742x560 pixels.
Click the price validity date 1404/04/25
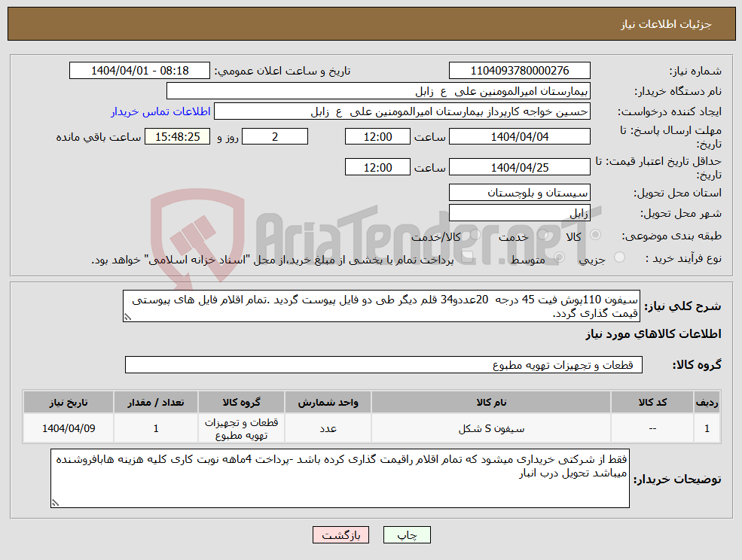(x=520, y=167)
